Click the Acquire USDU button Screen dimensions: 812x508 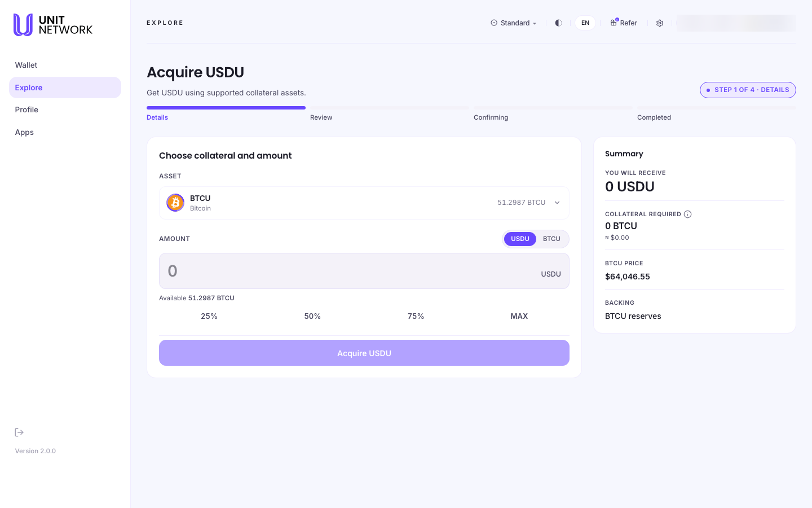pos(364,353)
